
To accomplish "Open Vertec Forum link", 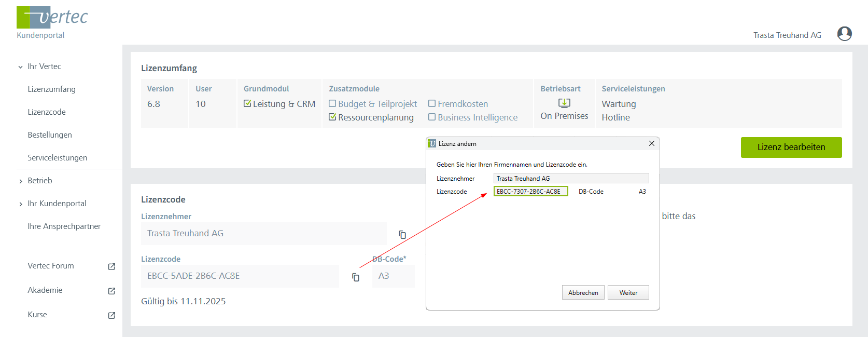I will point(51,266).
